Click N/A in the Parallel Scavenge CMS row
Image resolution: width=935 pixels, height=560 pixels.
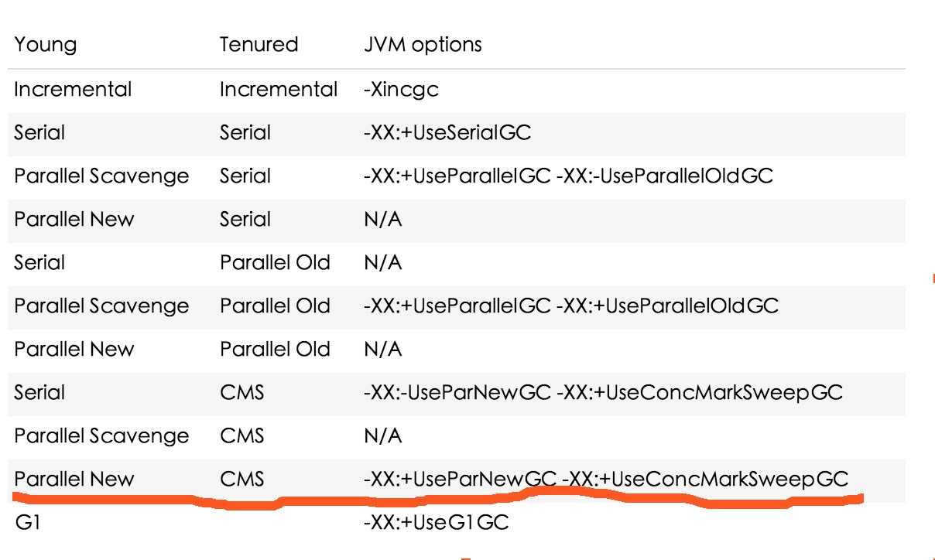tap(382, 436)
